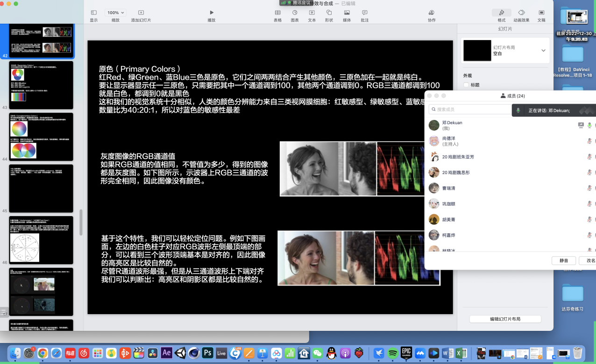Select slide 44 thumbnail in navigator
Image resolution: width=596 pixels, height=364 pixels.
click(41, 137)
